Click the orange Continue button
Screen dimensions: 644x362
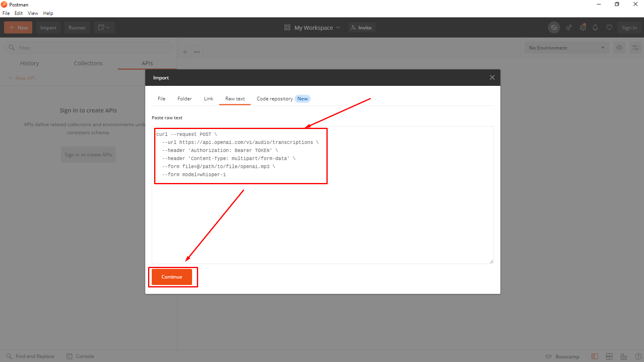click(172, 277)
